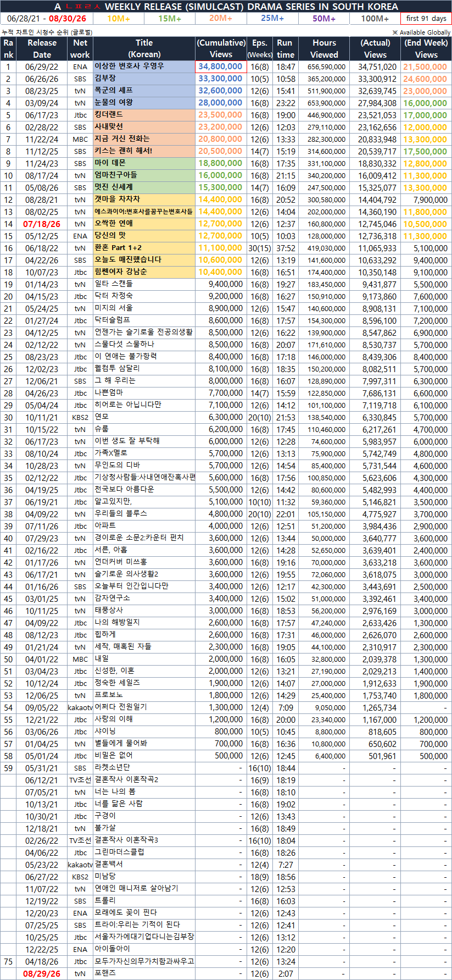Select the title 나의 해방일지

click(x=117, y=622)
